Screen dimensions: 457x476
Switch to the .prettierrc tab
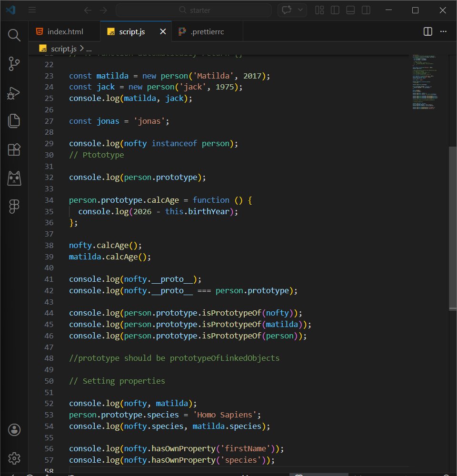click(x=207, y=32)
